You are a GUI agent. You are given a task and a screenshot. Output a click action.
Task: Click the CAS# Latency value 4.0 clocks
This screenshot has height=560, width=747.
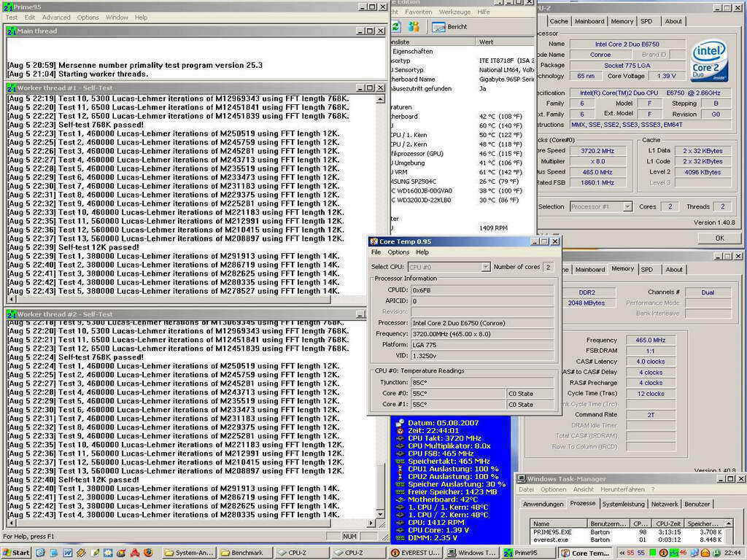(x=650, y=362)
